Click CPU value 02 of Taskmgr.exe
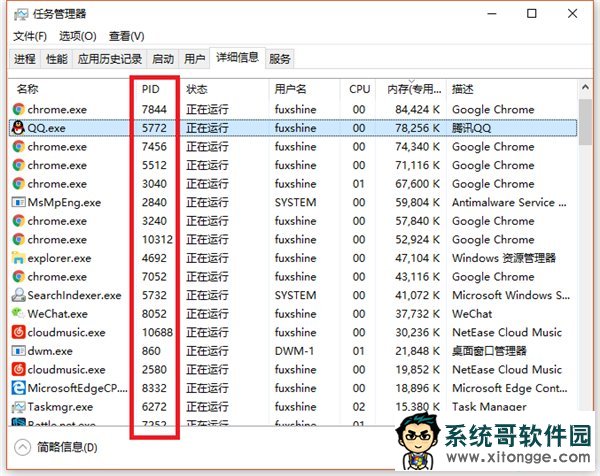This screenshot has width=600, height=476. tap(359, 407)
